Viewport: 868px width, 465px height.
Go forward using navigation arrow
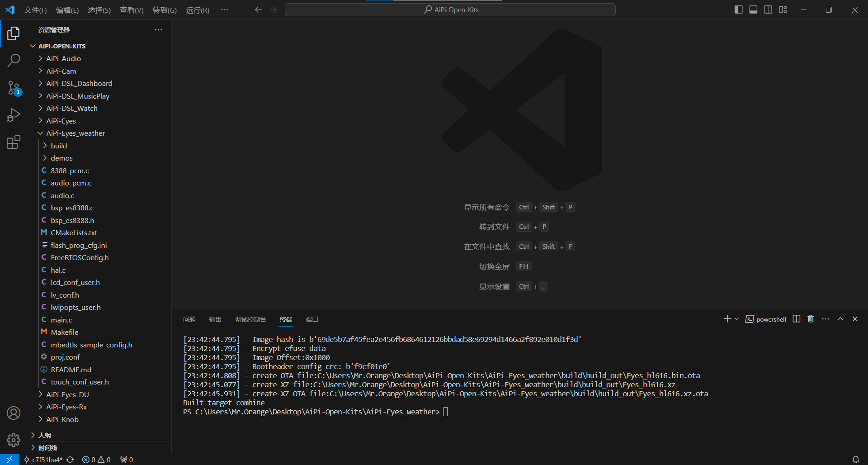(x=273, y=10)
